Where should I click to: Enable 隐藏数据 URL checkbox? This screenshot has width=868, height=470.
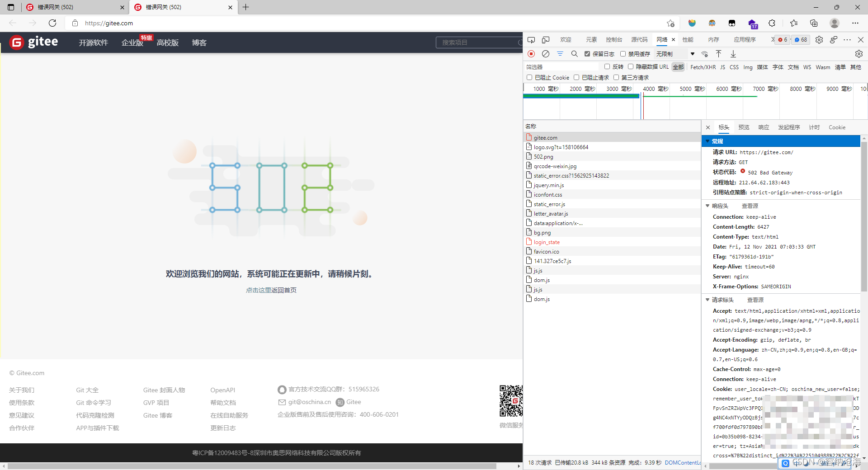point(631,66)
